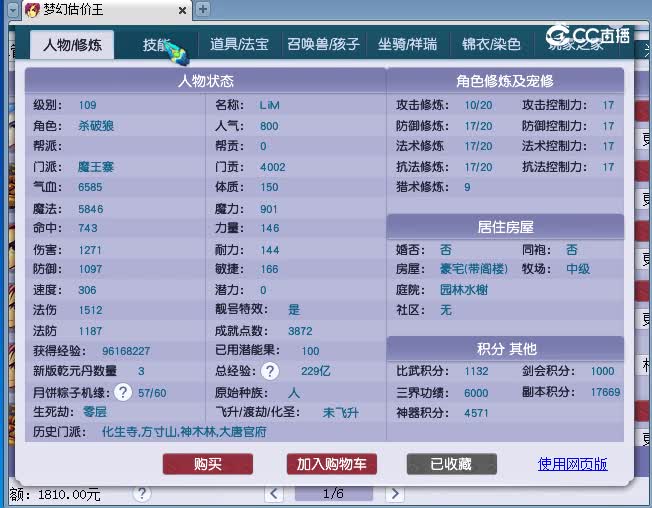Select the 积分 其他 section header
The width and height of the screenshot is (652, 508).
coord(505,348)
